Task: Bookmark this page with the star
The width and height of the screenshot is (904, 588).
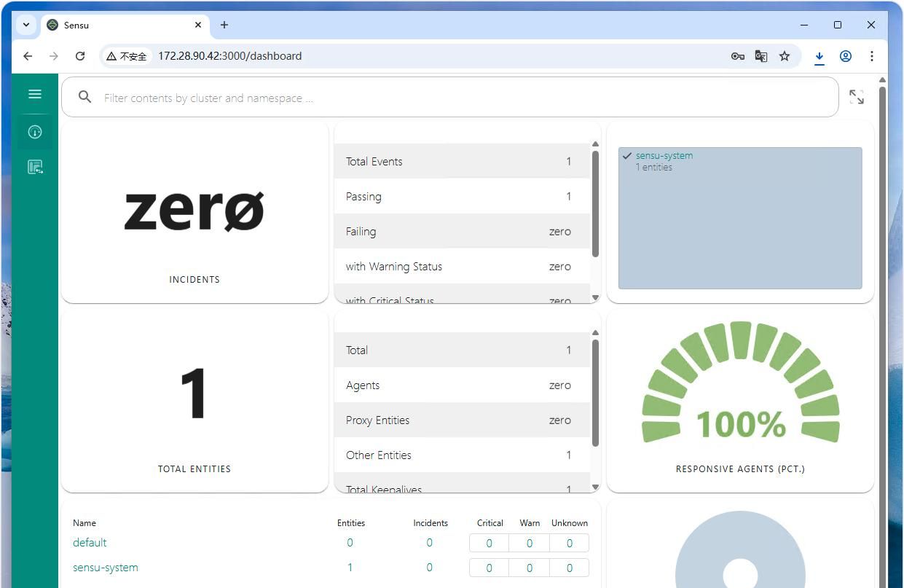Action: [x=785, y=56]
